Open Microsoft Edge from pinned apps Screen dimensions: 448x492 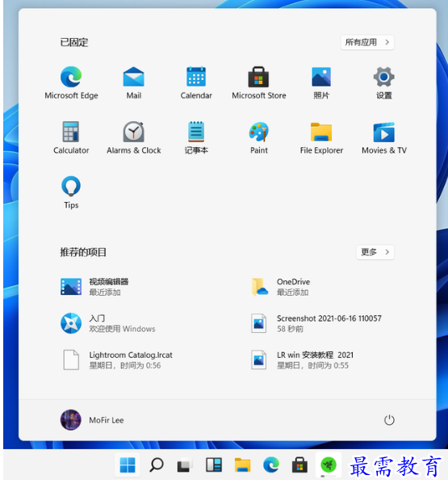[x=71, y=83]
